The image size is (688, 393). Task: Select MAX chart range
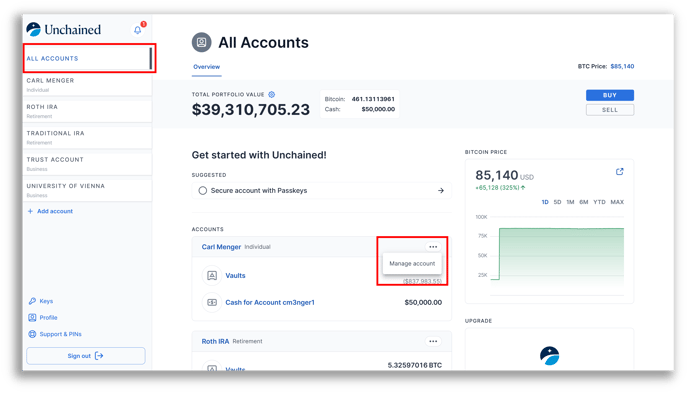[x=617, y=202]
